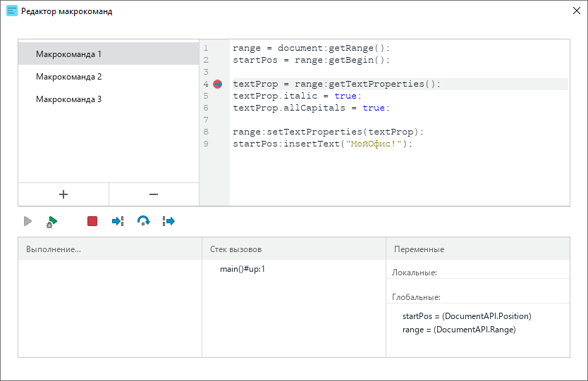Click line number 7 in the gutter

pos(206,120)
